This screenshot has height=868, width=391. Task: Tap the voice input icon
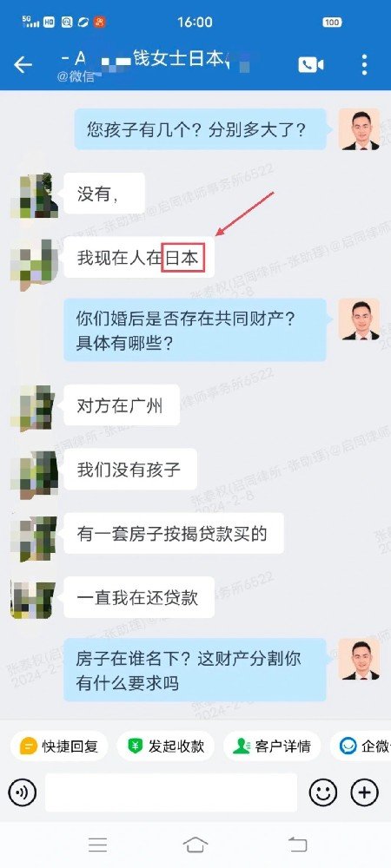tap(22, 792)
